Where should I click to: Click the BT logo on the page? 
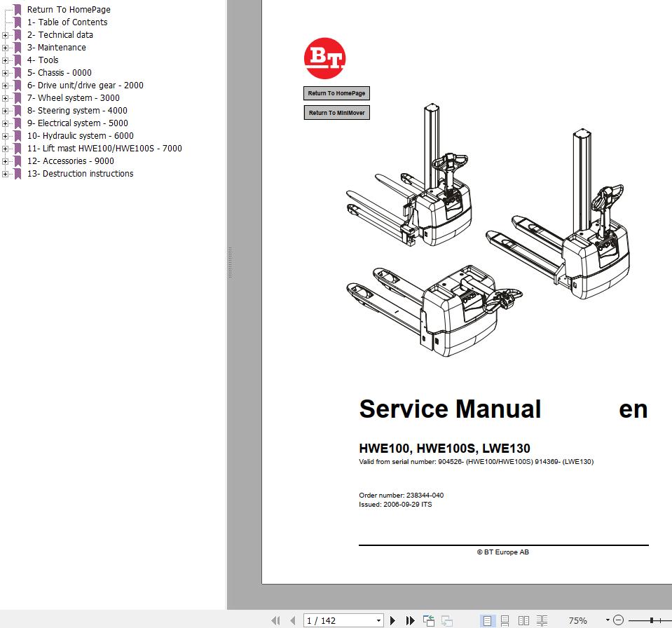325,58
